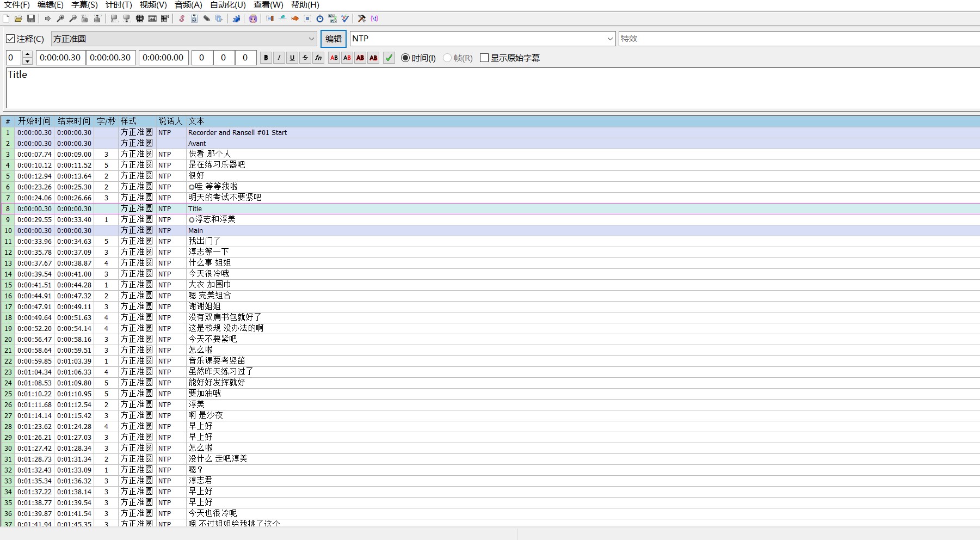Save subtitles with the floppy disk icon
Viewport: 980px width, 540px height.
point(31,19)
